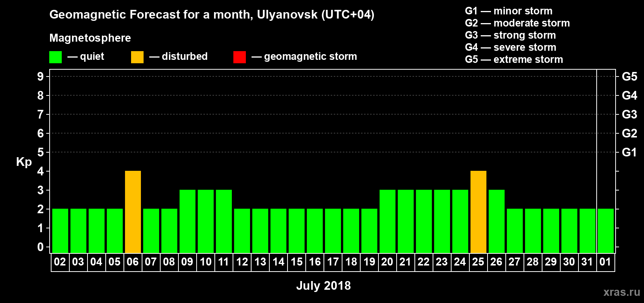Viewport: 644px width, 303px height.
Task: Click the G5 label on right axis
Action: tap(629, 77)
